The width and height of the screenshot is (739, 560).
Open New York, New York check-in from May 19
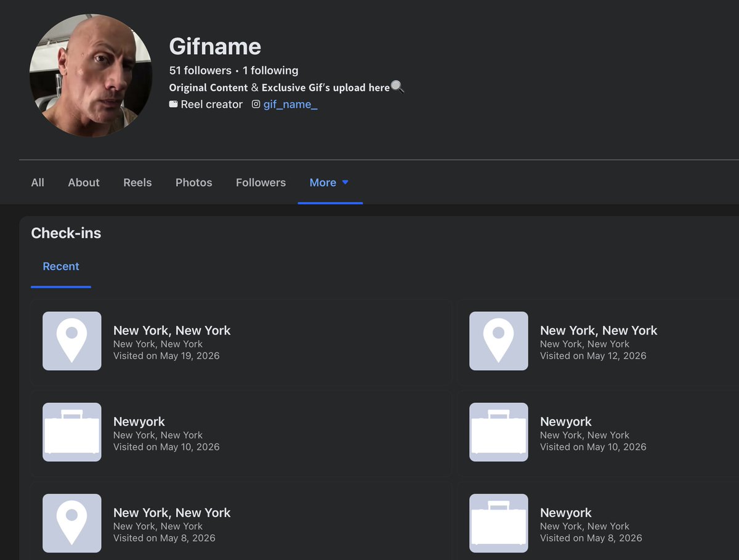click(172, 330)
